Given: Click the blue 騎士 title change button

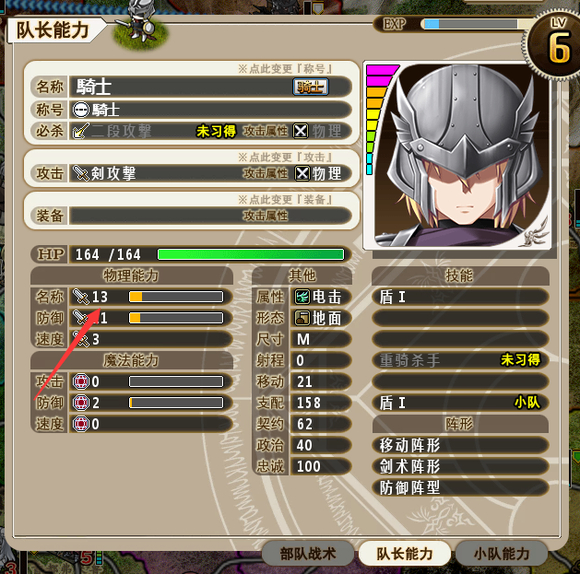Looking at the screenshot, I should pos(310,87).
